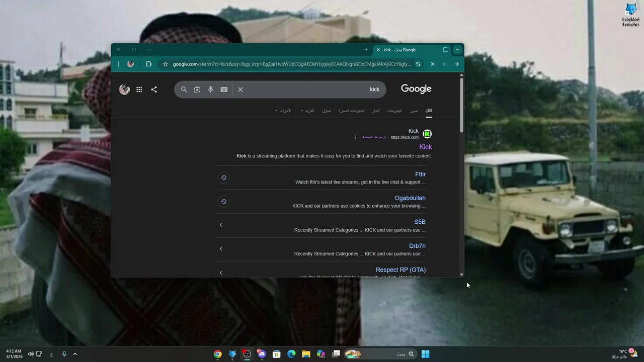Viewport: 644px width, 362px height.
Task: Open volume control in system tray
Action: coord(31,354)
